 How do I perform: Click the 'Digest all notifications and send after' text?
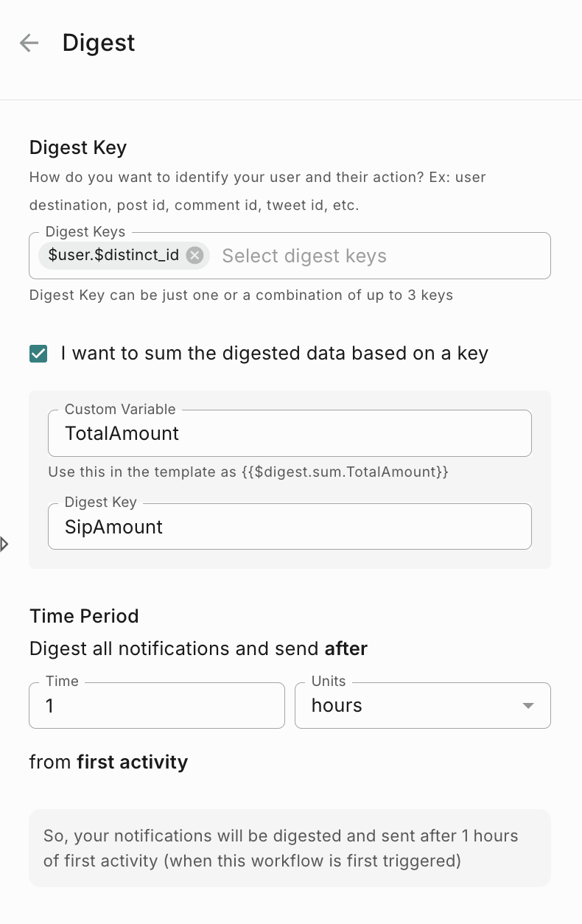pyautogui.click(x=198, y=649)
